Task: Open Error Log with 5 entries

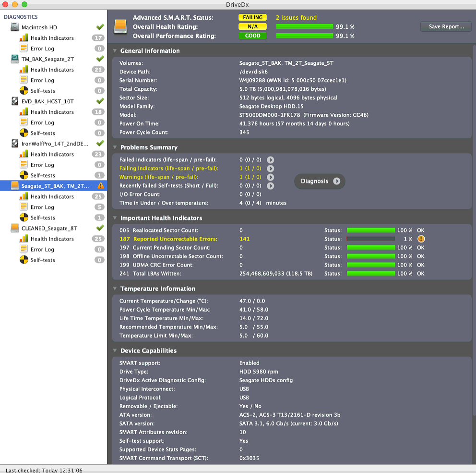Action: (42, 207)
